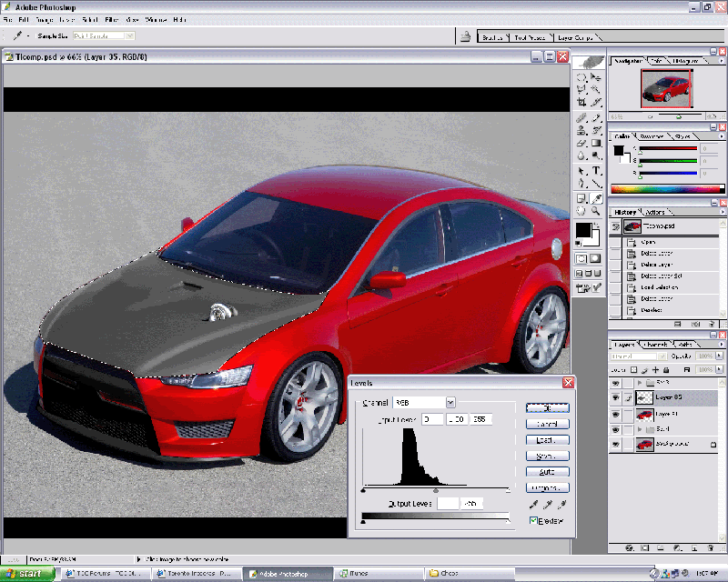Create a new layer in Layers panel
The width and height of the screenshot is (728, 582).
(694, 548)
